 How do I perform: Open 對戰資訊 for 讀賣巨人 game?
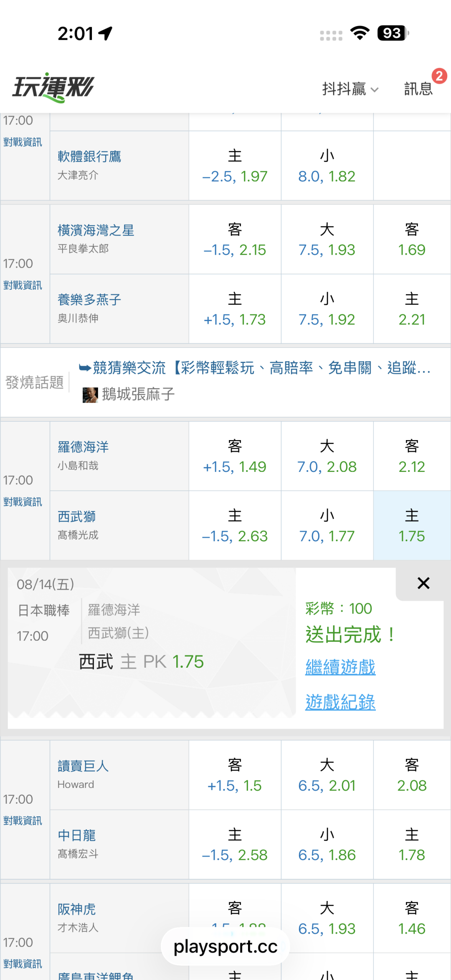pyautogui.click(x=23, y=820)
